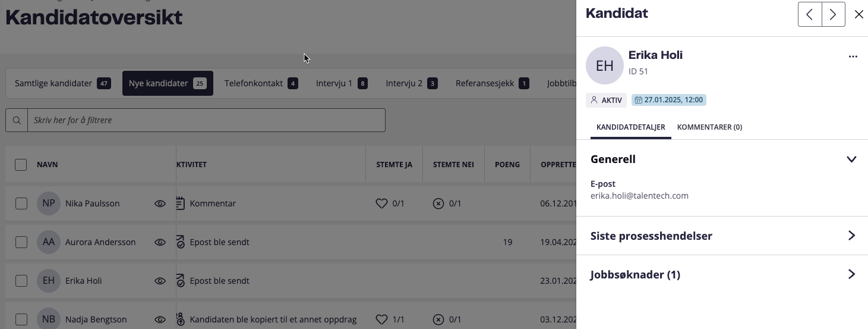
Task: Switch to the Kommentarer (0) tab
Action: tap(709, 127)
